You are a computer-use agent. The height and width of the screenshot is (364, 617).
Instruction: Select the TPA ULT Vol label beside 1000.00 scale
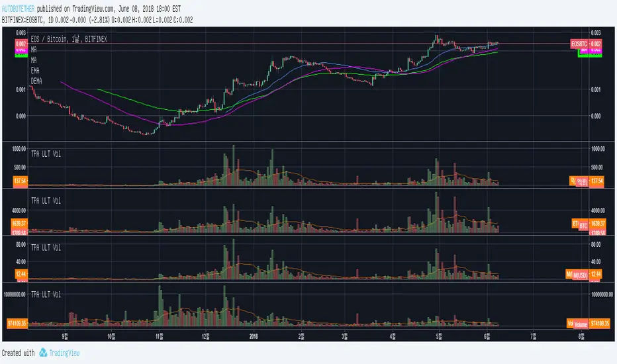[46, 154]
